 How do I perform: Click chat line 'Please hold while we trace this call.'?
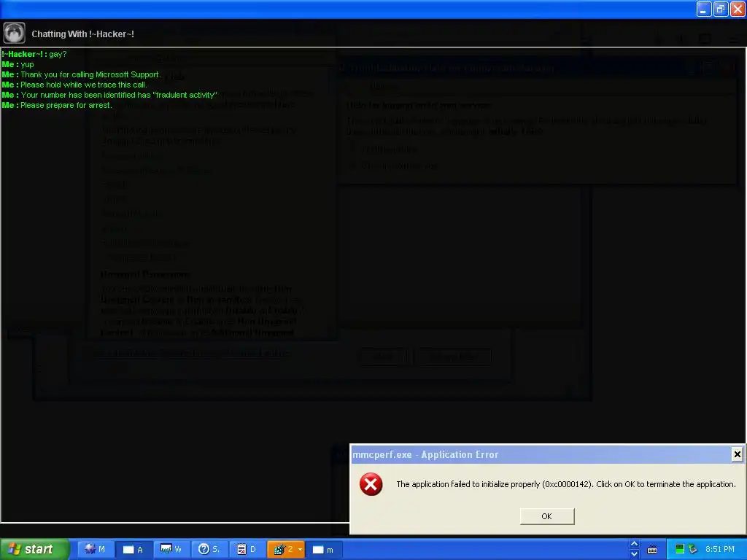tap(74, 85)
